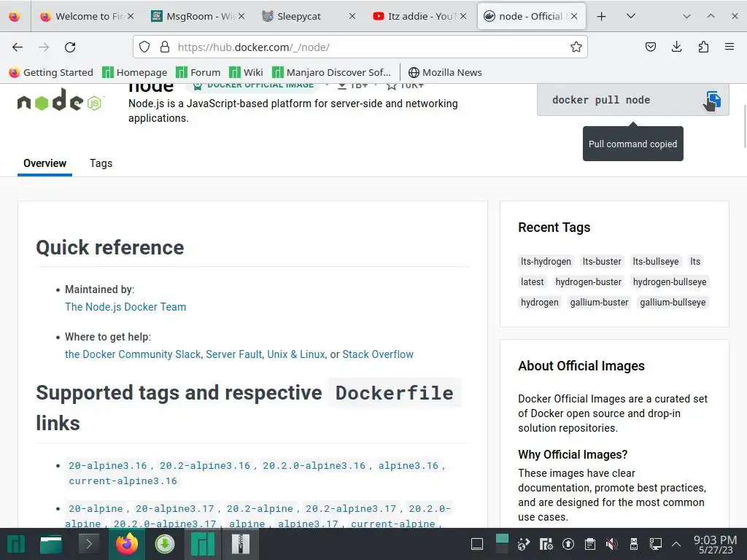Open the Manjaro Hello taskbar entry
The width and height of the screenshot is (747, 560).
(203, 544)
